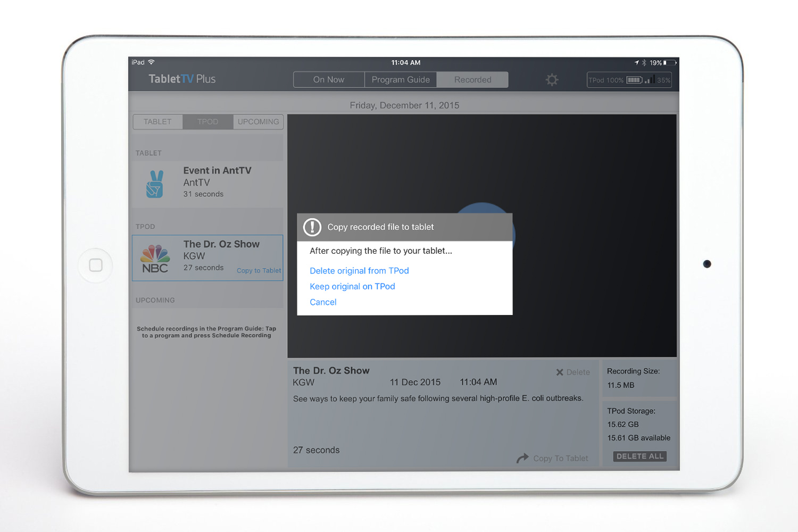
Task: Tap the alert exclamation icon in dialog
Action: tap(312, 227)
